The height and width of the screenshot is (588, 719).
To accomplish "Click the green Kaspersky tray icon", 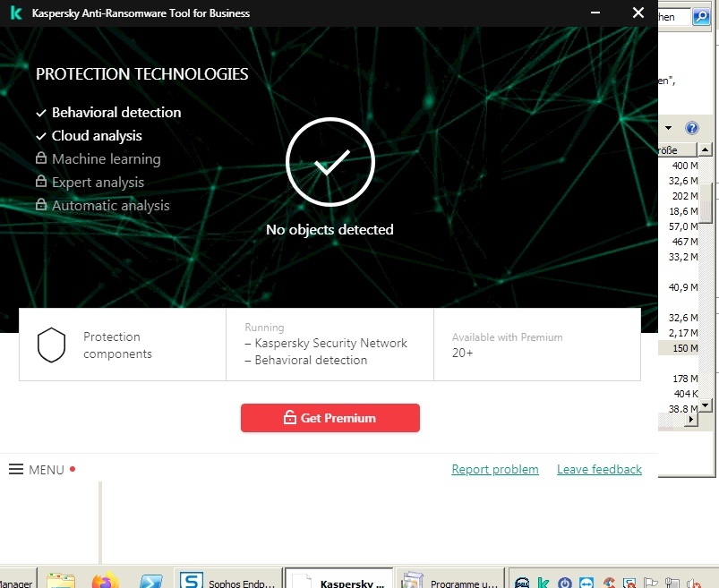I will [x=544, y=583].
